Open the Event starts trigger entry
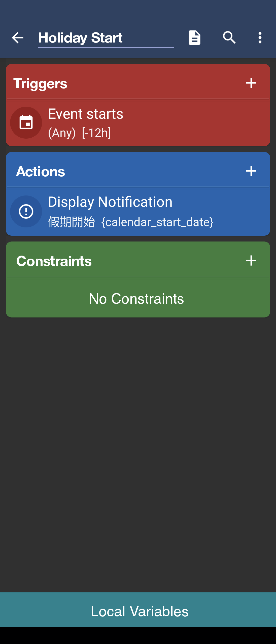The height and width of the screenshot is (644, 276). coord(138,123)
